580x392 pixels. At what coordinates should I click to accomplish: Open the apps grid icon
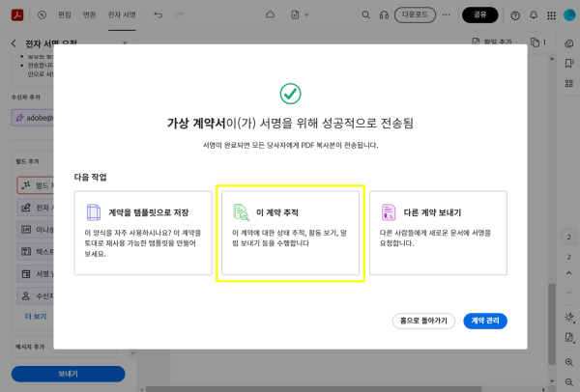(552, 15)
